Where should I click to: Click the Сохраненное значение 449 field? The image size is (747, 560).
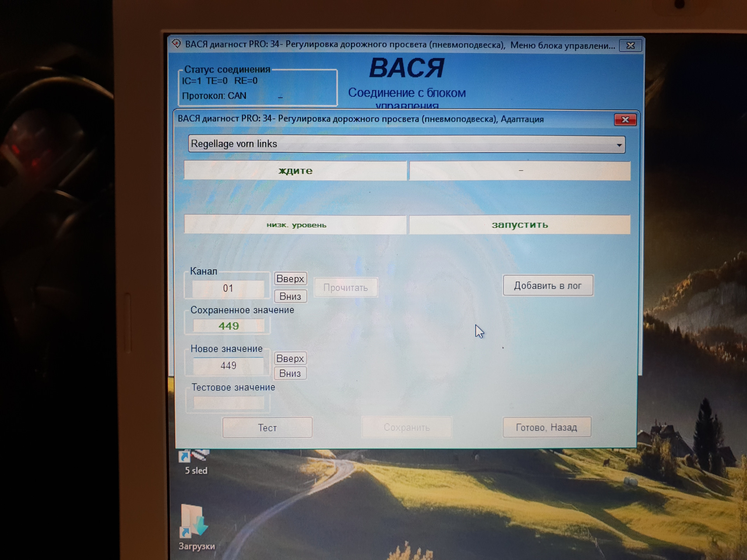coord(228,326)
